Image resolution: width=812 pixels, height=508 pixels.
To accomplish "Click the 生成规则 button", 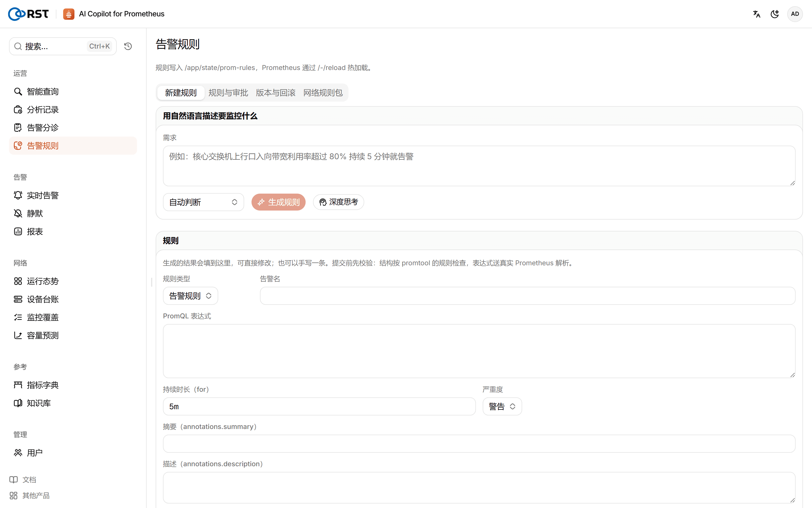I will 278,202.
